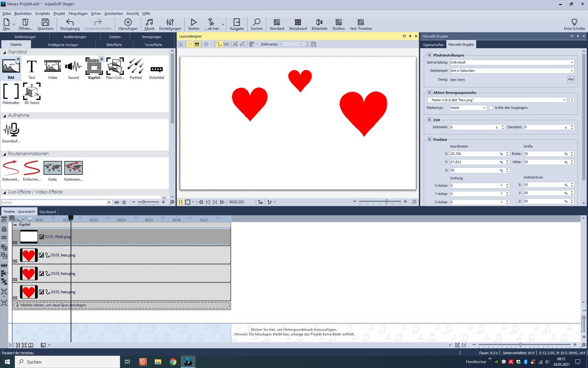Screen dimensions: 588x368
Task: Switch to the Eigenschaften tab
Action: (433, 45)
